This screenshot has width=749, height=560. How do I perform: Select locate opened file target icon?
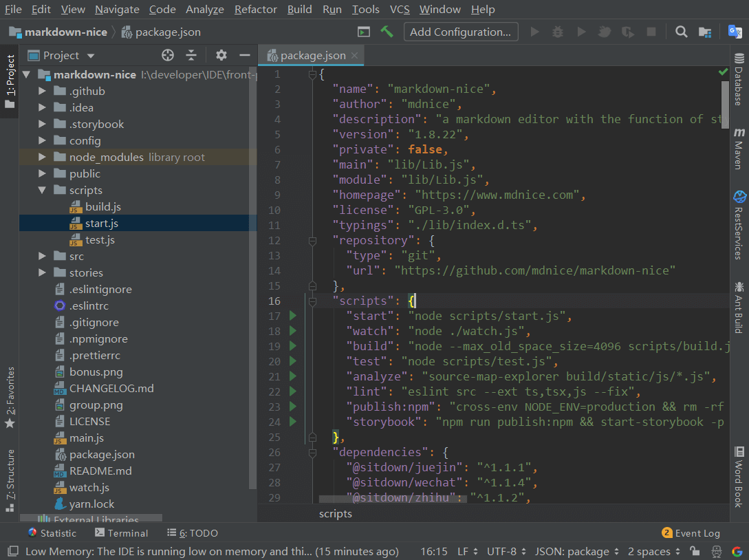pos(168,56)
